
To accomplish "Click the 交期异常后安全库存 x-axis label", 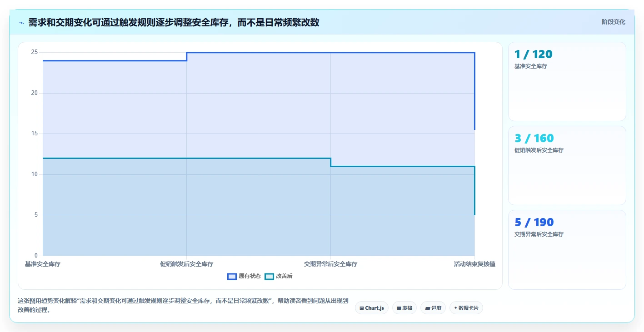I will 330,264.
